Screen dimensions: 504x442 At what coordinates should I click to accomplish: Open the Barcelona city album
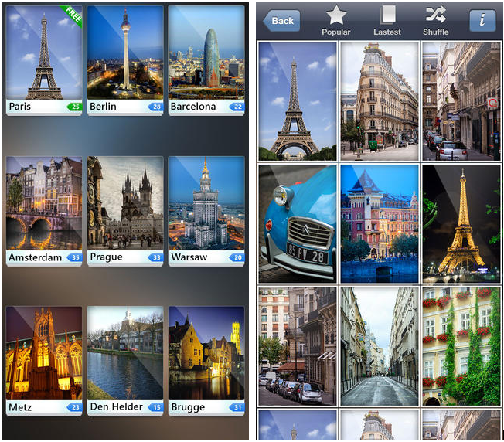[x=206, y=60]
